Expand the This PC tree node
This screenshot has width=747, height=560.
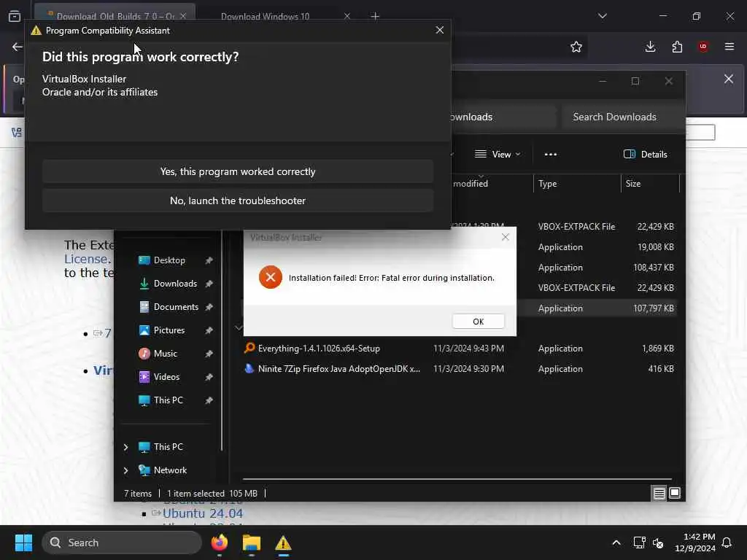tap(125, 447)
